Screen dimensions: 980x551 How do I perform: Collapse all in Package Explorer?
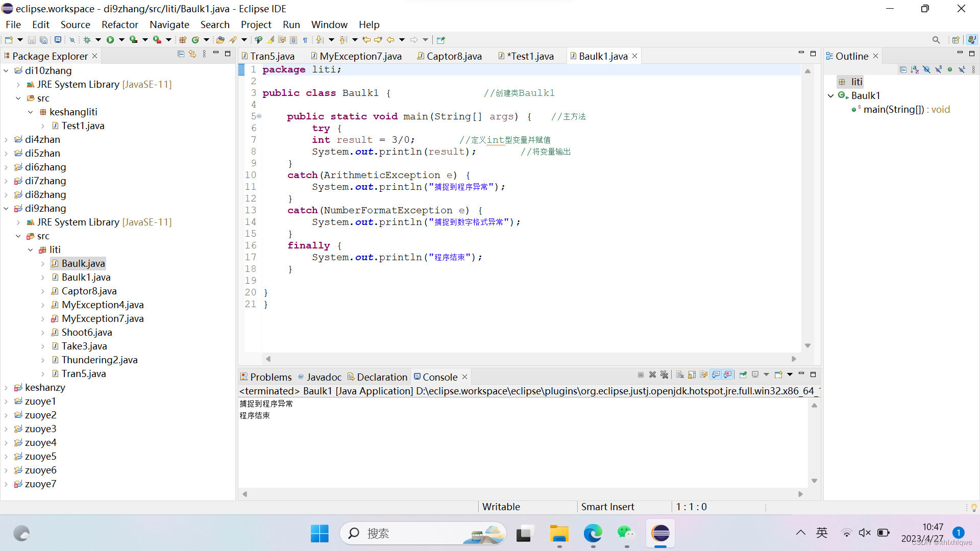tap(181, 54)
